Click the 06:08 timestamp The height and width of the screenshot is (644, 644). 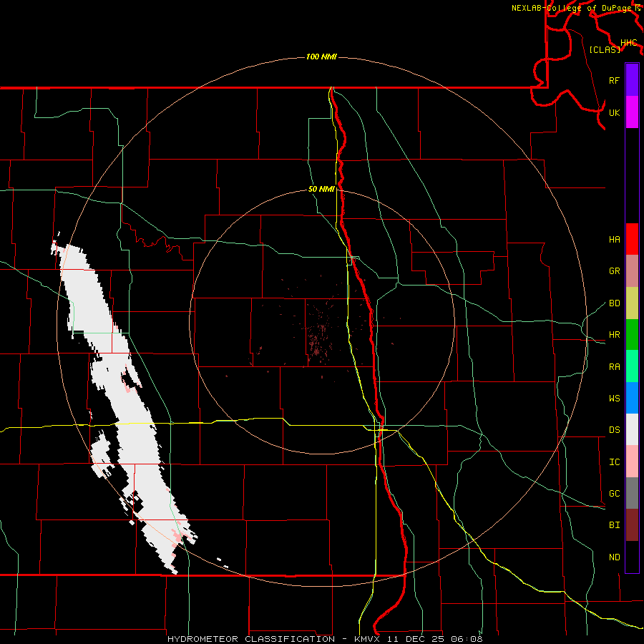tap(467, 639)
